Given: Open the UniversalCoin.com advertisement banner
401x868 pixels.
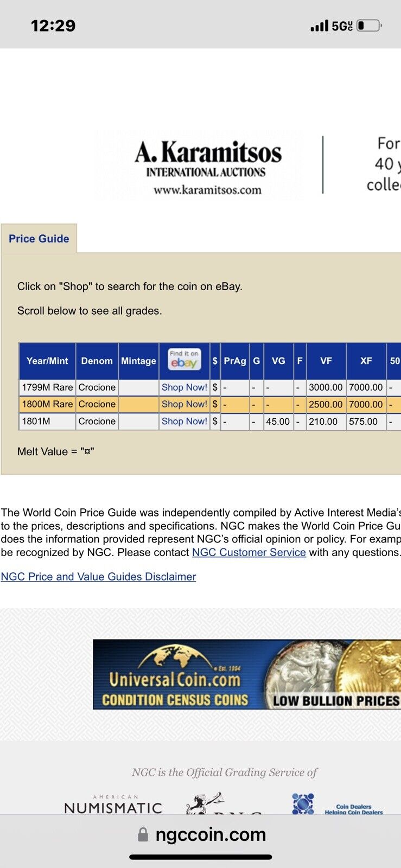Looking at the screenshot, I should (247, 674).
